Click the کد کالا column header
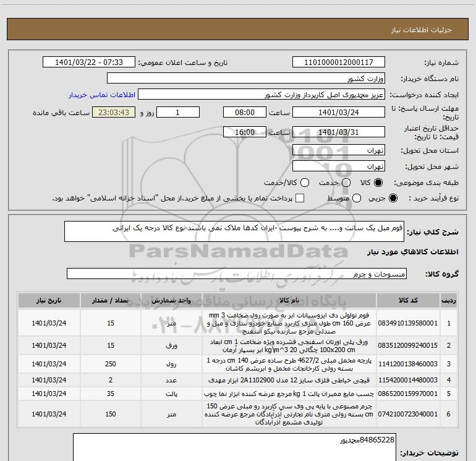The height and width of the screenshot is (461, 476). click(x=408, y=301)
